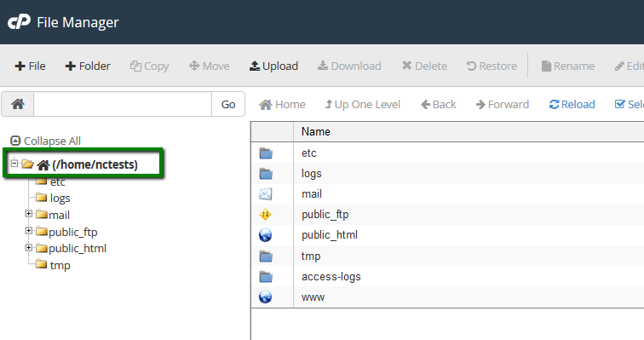The image size is (644, 340).
Task: Select the etc folder in tree
Action: coord(58,182)
